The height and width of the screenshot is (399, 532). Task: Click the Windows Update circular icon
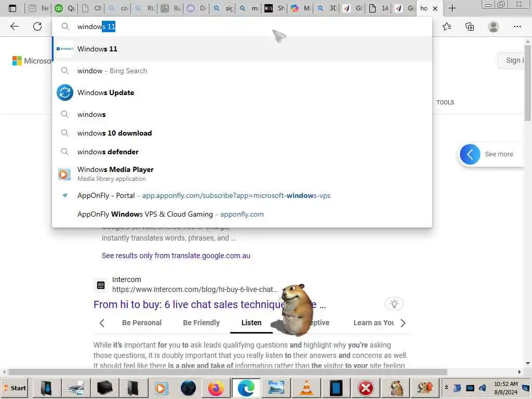tap(65, 92)
